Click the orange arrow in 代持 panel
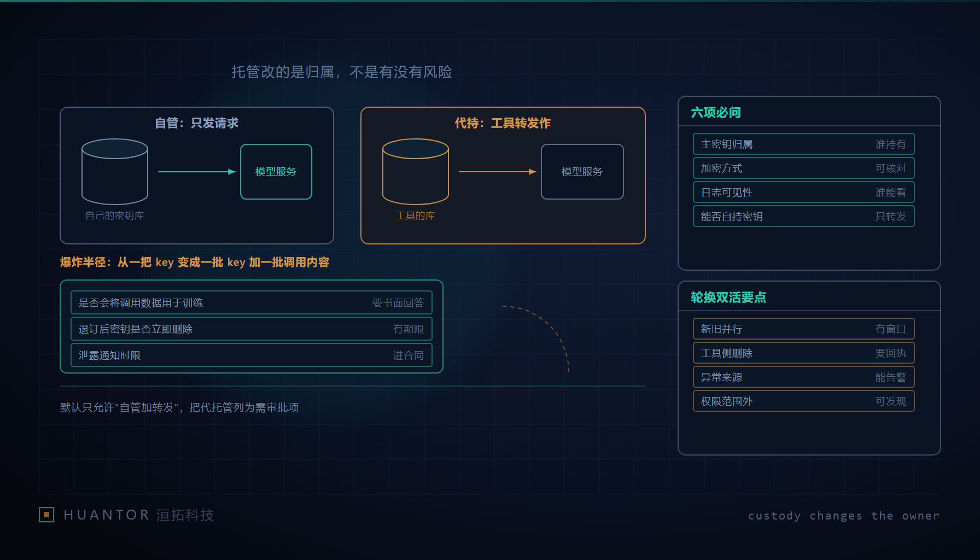This screenshot has width=980, height=560. click(x=498, y=172)
